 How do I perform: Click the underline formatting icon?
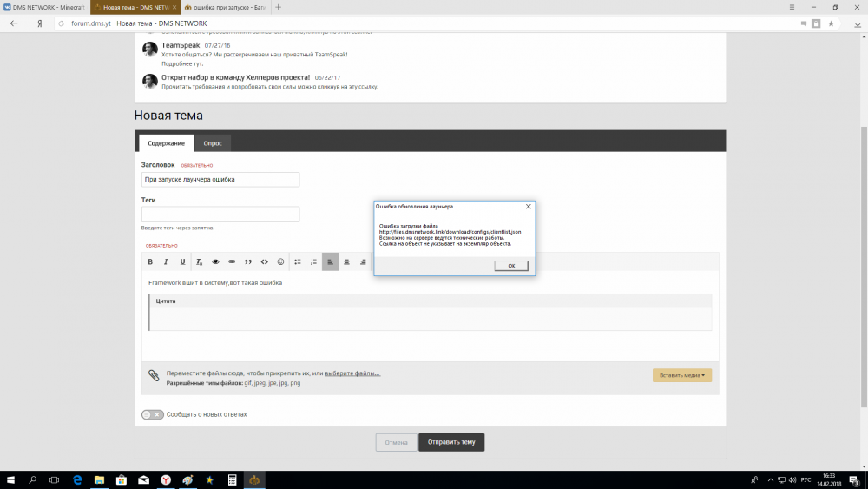182,261
